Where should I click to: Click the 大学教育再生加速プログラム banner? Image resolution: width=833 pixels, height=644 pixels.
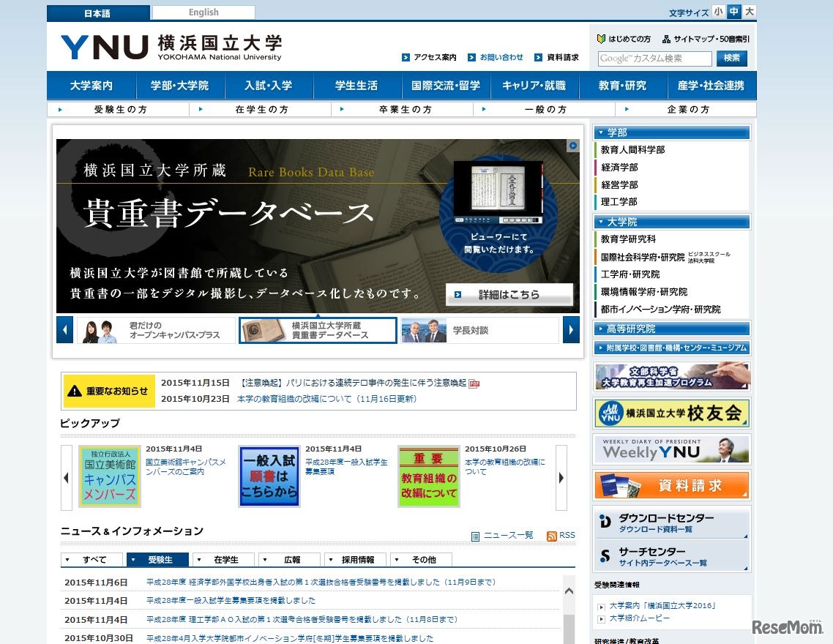tap(671, 376)
